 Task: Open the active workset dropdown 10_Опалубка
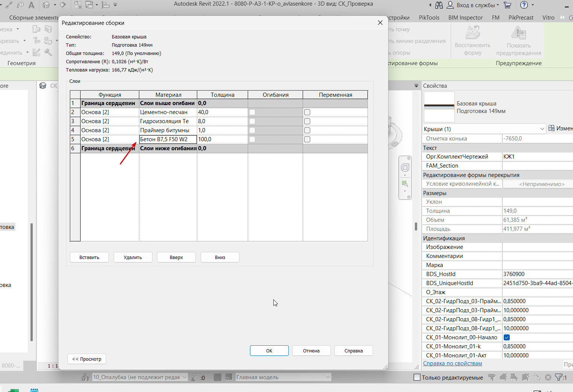140,377
